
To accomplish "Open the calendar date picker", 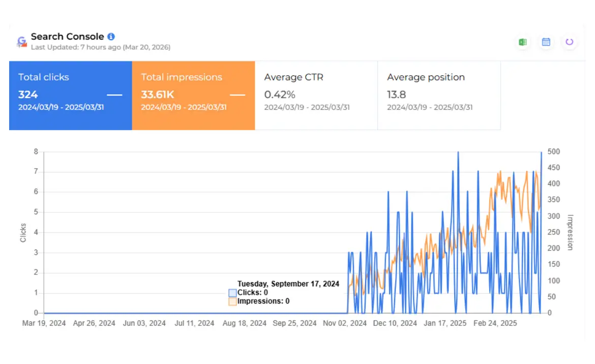I will pyautogui.click(x=546, y=42).
